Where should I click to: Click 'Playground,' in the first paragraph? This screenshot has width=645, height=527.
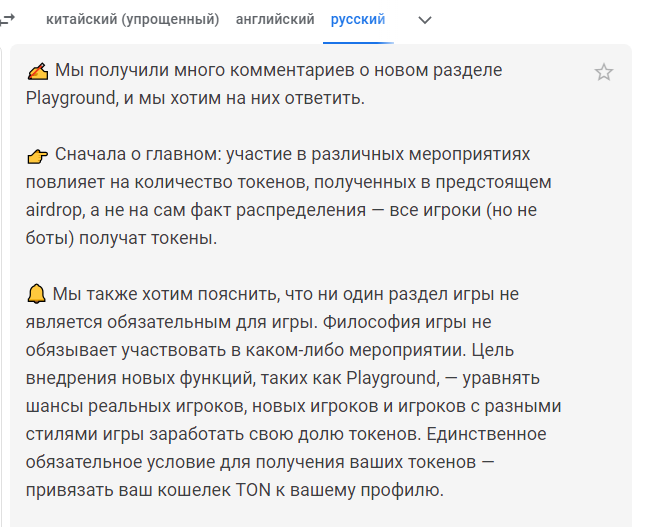click(72, 98)
